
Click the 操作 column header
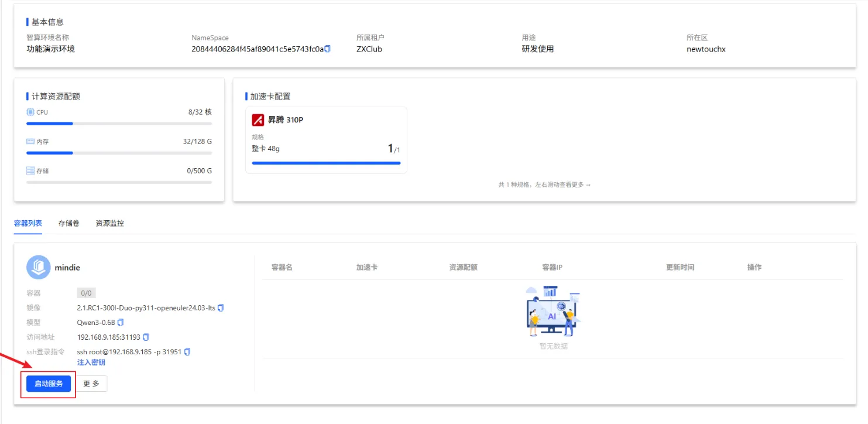(x=754, y=267)
